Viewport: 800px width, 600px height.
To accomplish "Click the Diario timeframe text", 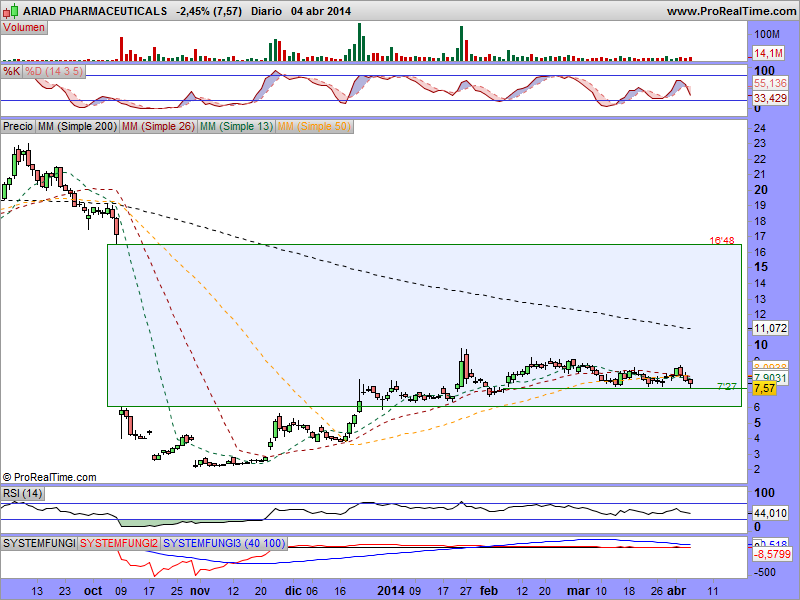I will (x=266, y=11).
